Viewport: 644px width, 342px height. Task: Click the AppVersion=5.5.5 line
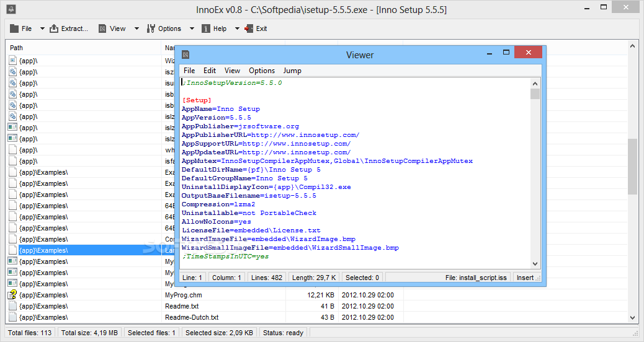tap(217, 117)
